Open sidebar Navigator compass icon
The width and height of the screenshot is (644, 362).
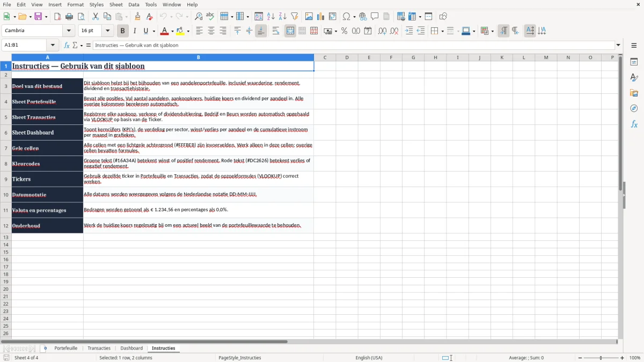coord(634,108)
